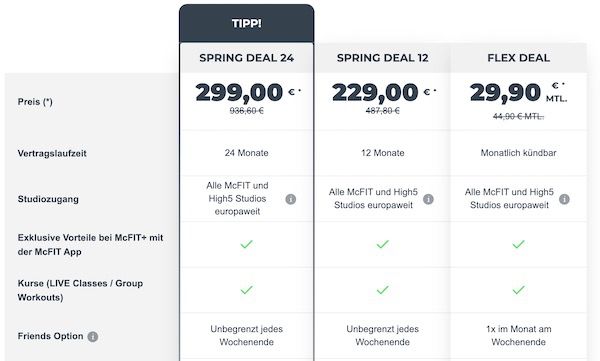Open Studiozugang info icon in Spring Deal 24
Viewport: 600px width, 361px height.
tap(291, 199)
